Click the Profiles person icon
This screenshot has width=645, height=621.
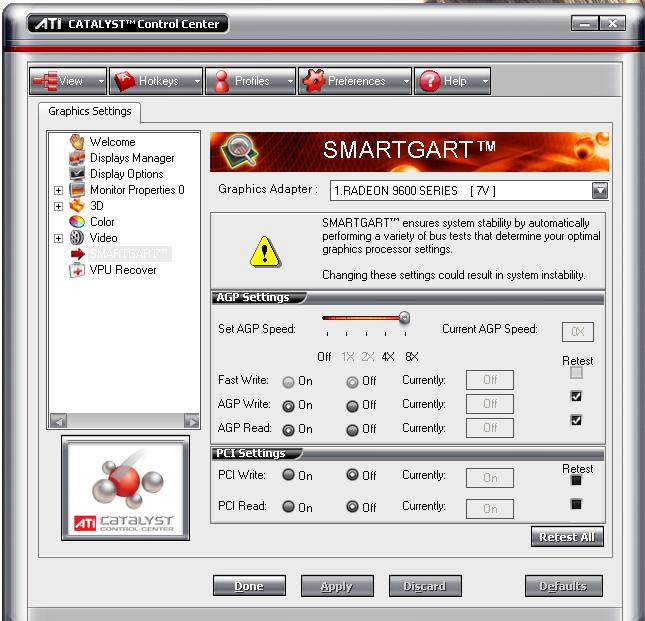click(222, 81)
